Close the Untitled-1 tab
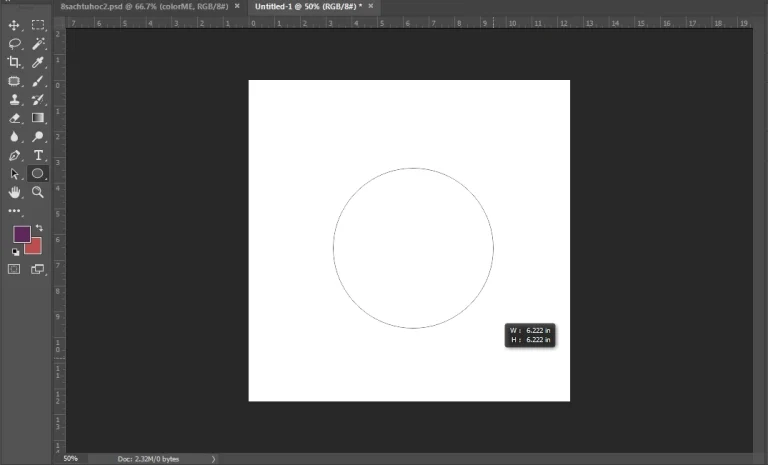Viewport: 768px width, 465px height. point(371,6)
